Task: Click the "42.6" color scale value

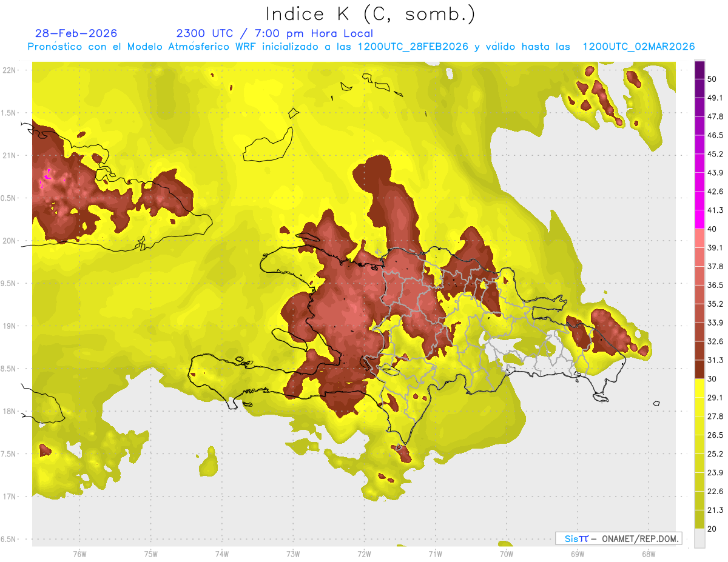Action: pyautogui.click(x=715, y=192)
